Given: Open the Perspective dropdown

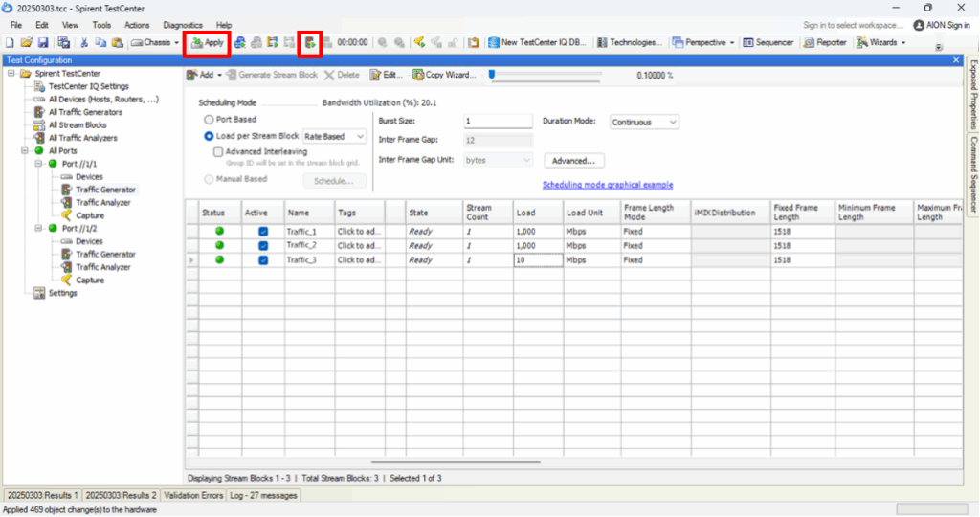Looking at the screenshot, I should 703,42.
